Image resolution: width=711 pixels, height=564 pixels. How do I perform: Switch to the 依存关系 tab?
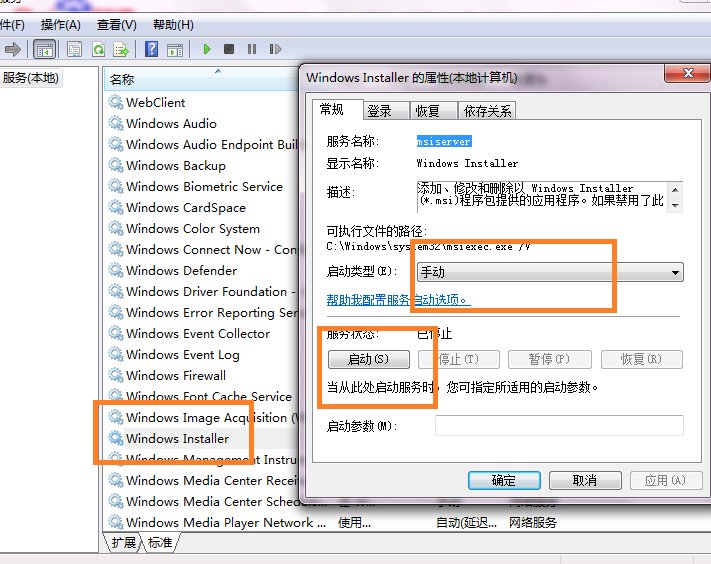(x=487, y=111)
